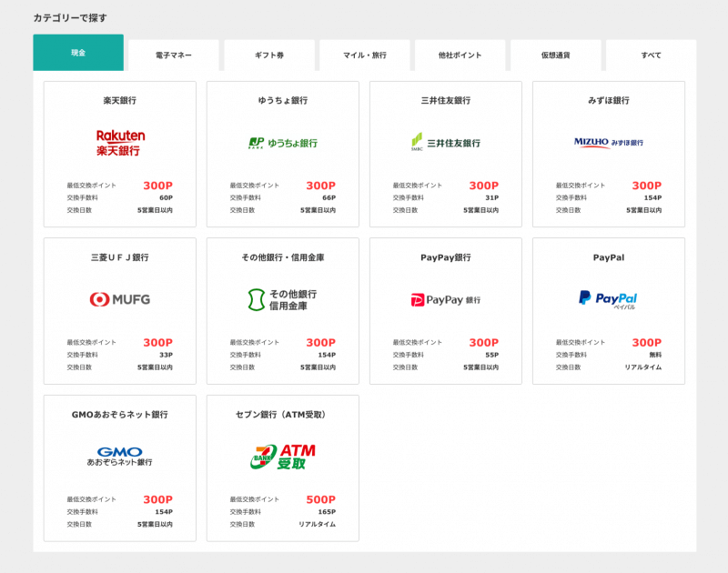
Task: Click 154P fee in その他銀行・信用金庫 card
Action: pos(327,355)
